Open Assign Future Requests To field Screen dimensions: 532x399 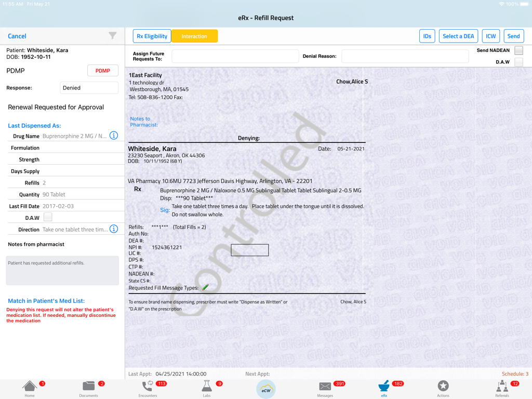point(235,56)
